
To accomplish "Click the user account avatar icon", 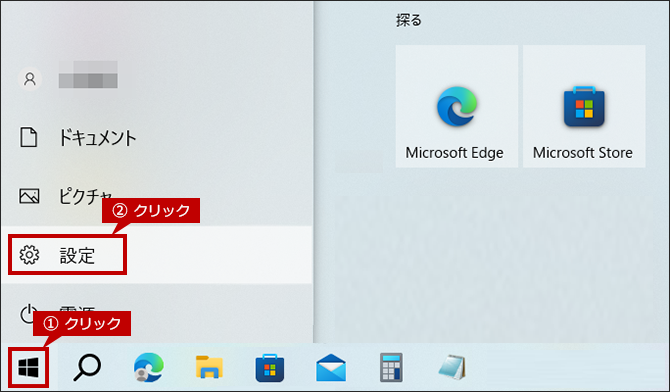I will [30, 79].
